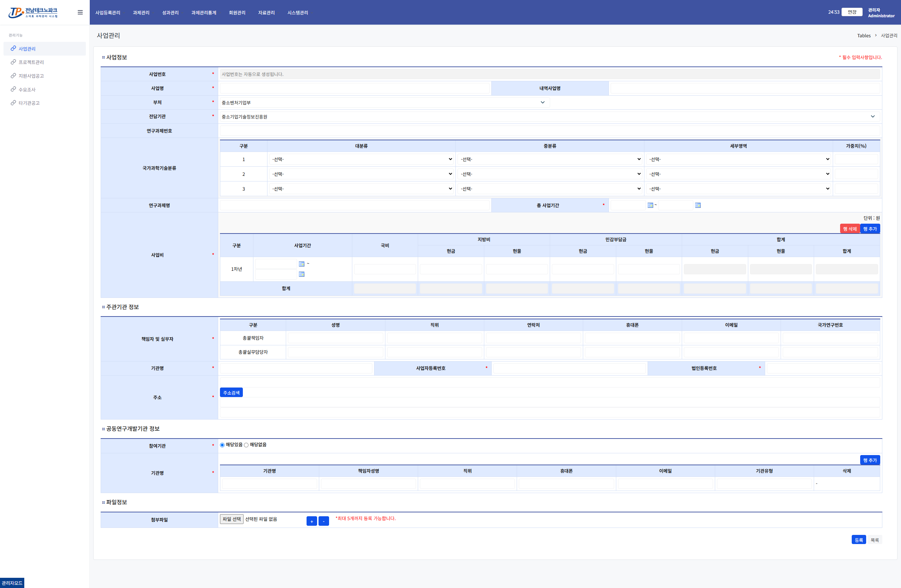Viewport: 901px width, 588px height.
Task: Click the link icon beside 수요조사
Action: click(x=13, y=89)
